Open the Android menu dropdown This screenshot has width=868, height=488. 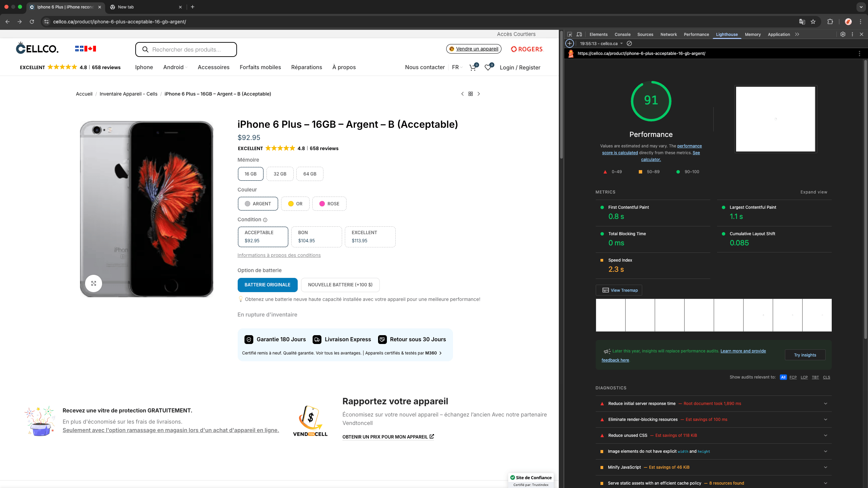[x=175, y=67]
